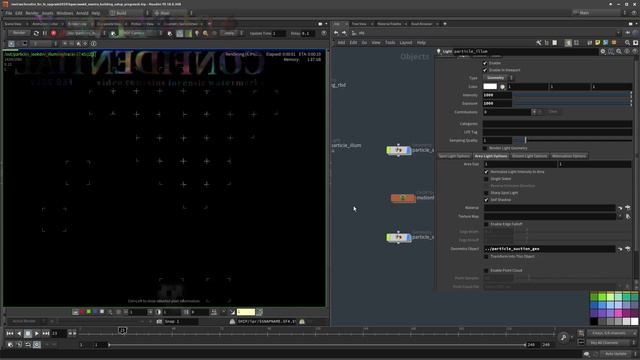Screen dimensions: 640x360
Task: Click the magnifier icon in render toolbar
Action: tap(205, 33)
